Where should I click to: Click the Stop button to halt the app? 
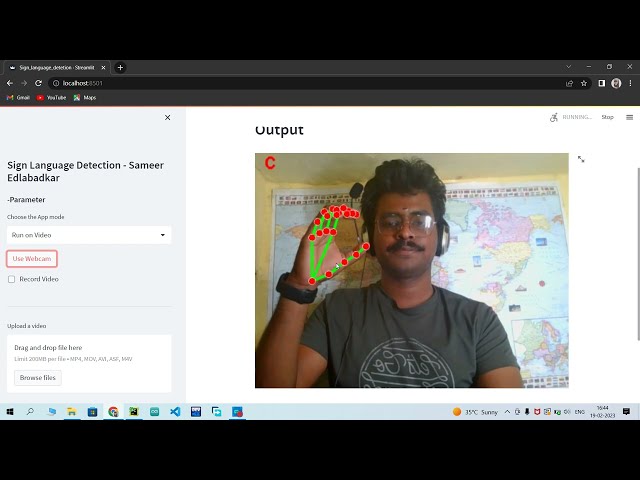click(x=607, y=117)
